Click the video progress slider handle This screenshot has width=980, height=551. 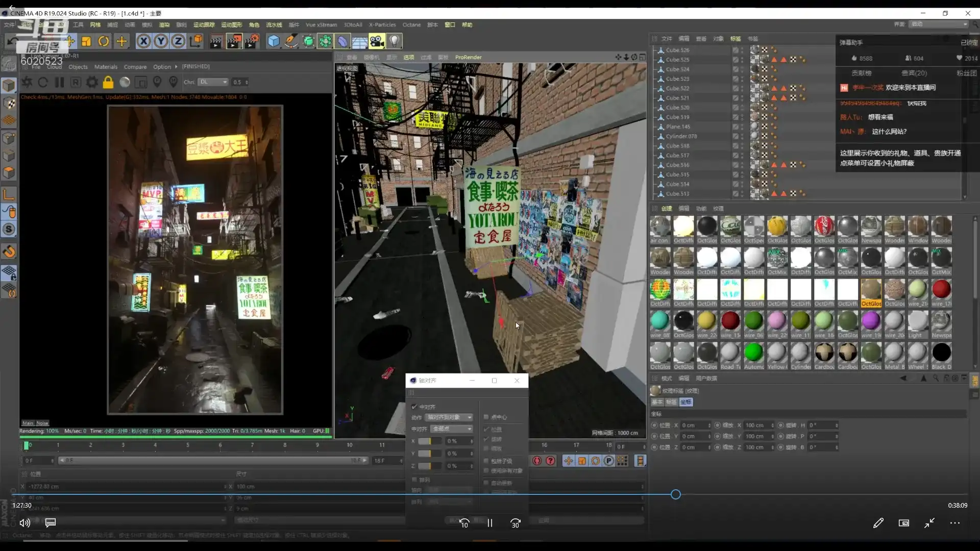[x=676, y=494]
